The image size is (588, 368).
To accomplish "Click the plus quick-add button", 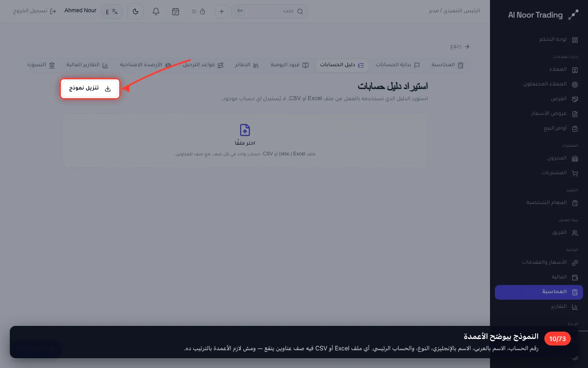I will 222,11.
